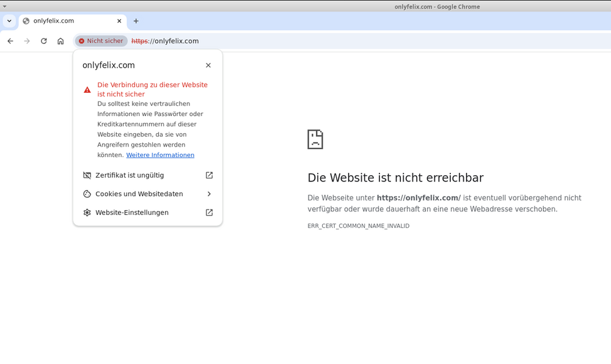Open 'Cookies und Websitedaten' submenu

pyautogui.click(x=148, y=194)
